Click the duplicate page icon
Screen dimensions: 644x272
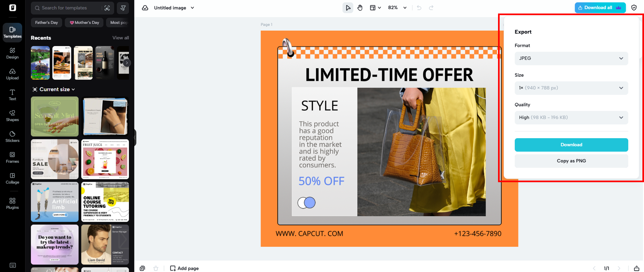142,268
